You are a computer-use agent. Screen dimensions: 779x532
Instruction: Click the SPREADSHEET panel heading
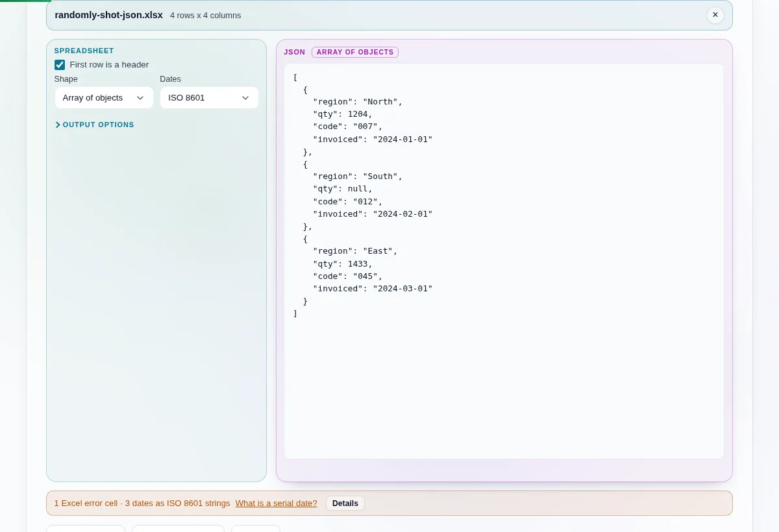[x=84, y=51]
